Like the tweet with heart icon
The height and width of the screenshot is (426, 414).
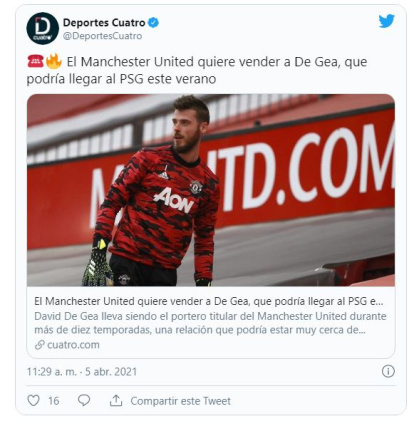[33, 400]
